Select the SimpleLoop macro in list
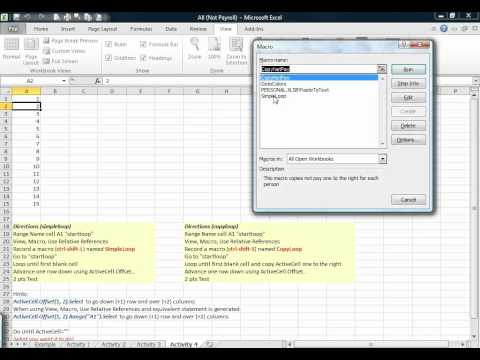The height and width of the screenshot is (360, 480). (274, 96)
